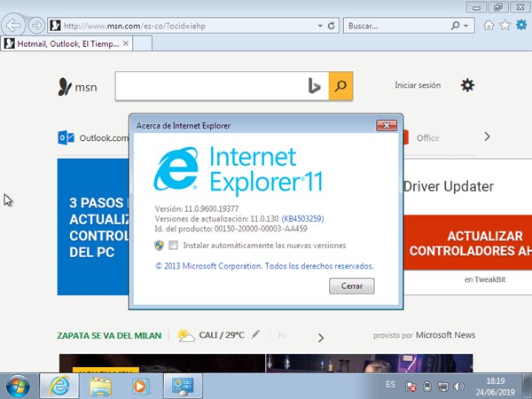The image size is (532, 399).
Task: Open the KB4503259 update link
Action: (302, 219)
